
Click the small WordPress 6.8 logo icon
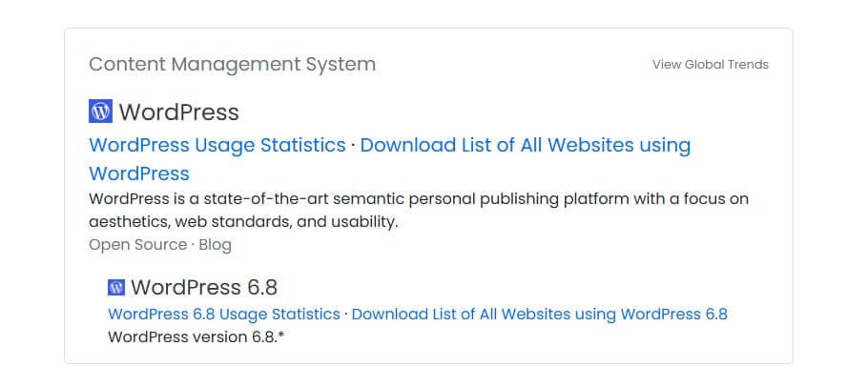coord(116,288)
